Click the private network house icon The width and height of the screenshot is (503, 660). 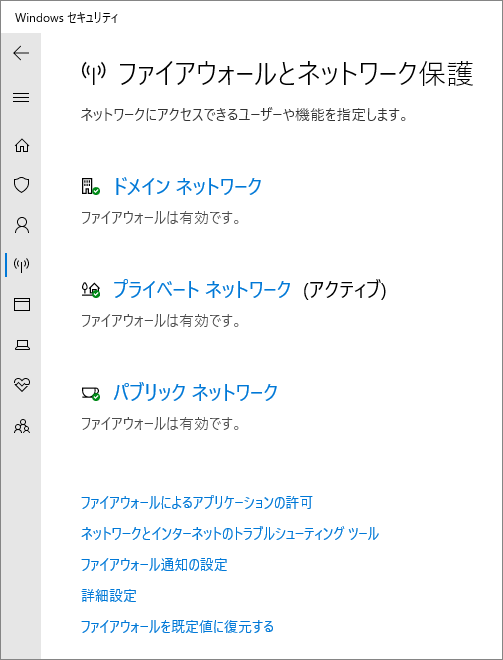pos(90,290)
